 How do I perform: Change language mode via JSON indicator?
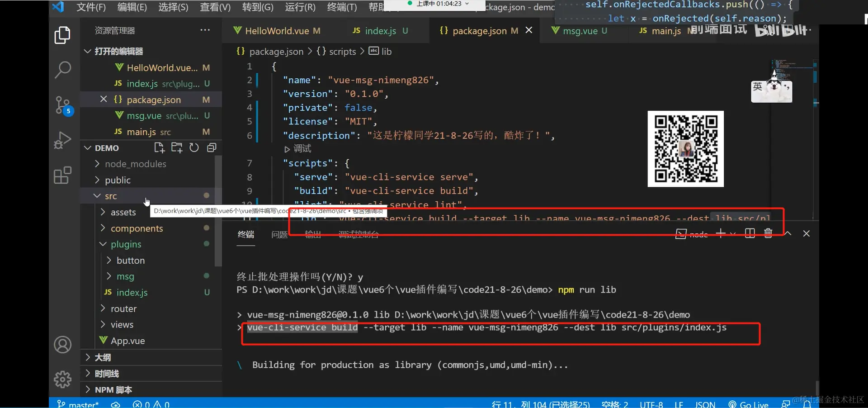coord(705,404)
